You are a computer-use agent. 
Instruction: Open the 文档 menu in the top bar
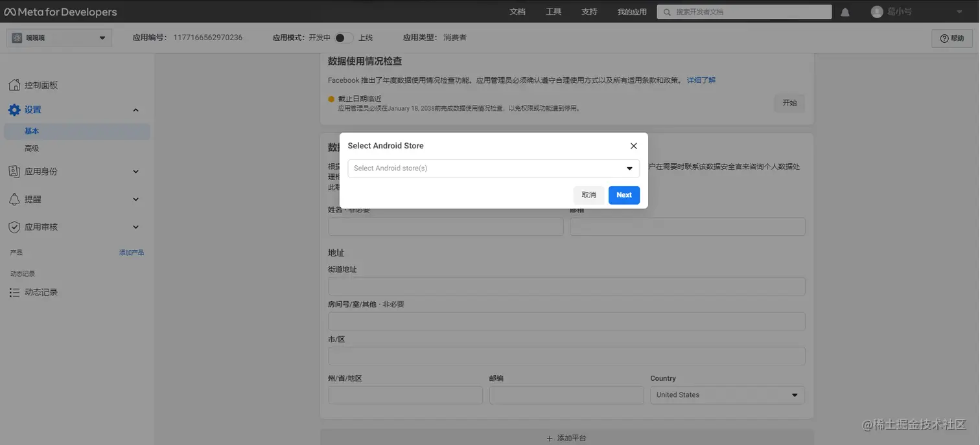pyautogui.click(x=517, y=11)
